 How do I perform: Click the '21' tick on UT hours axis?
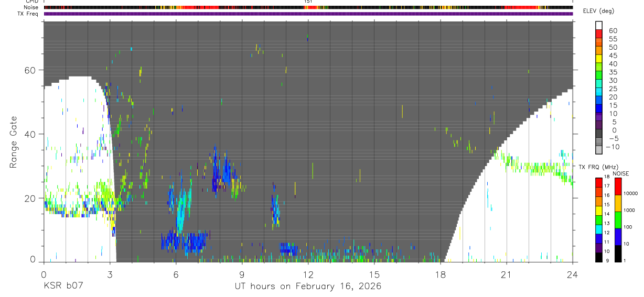click(x=507, y=274)
